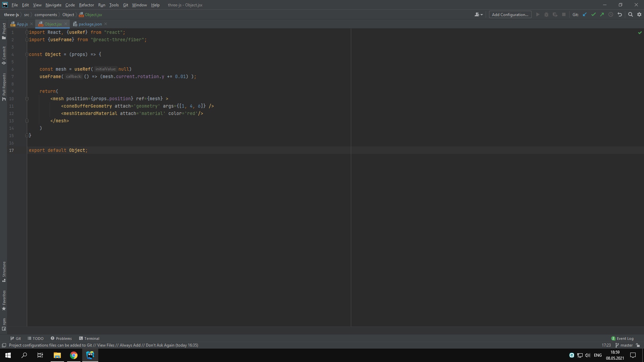644x362 pixels.
Task: Open Git history clock icon
Action: [611, 14]
